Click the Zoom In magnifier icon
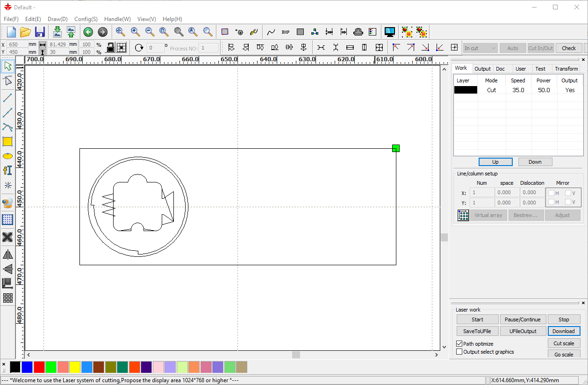Viewport: 588px width, 385px height. point(135,32)
